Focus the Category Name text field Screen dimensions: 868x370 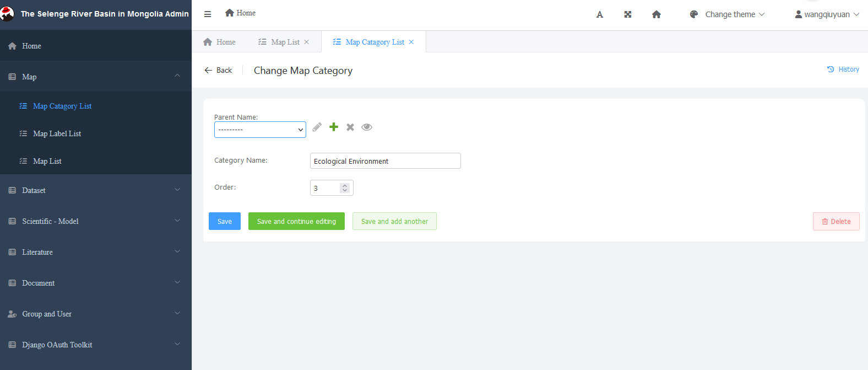(386, 161)
